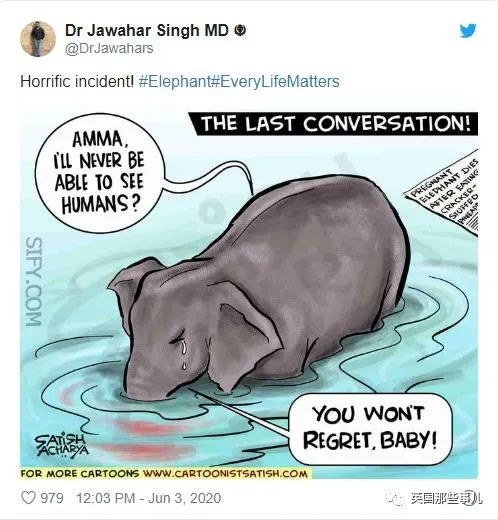Click the Twitter bird logo
Image resolution: width=498 pixels, height=520 pixels.
click(468, 31)
